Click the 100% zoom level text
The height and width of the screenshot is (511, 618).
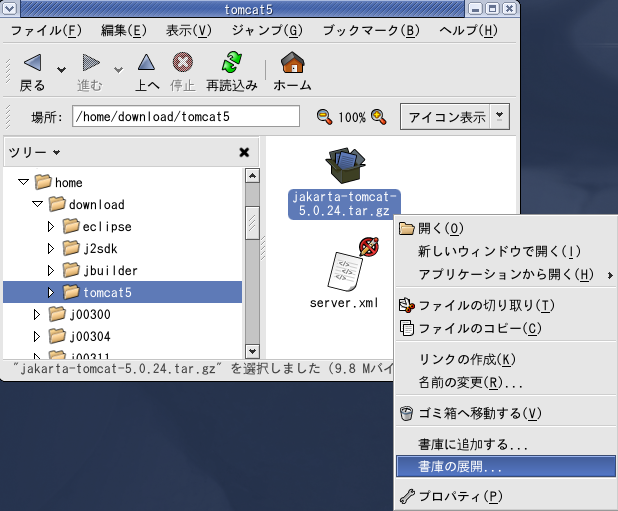tap(352, 117)
